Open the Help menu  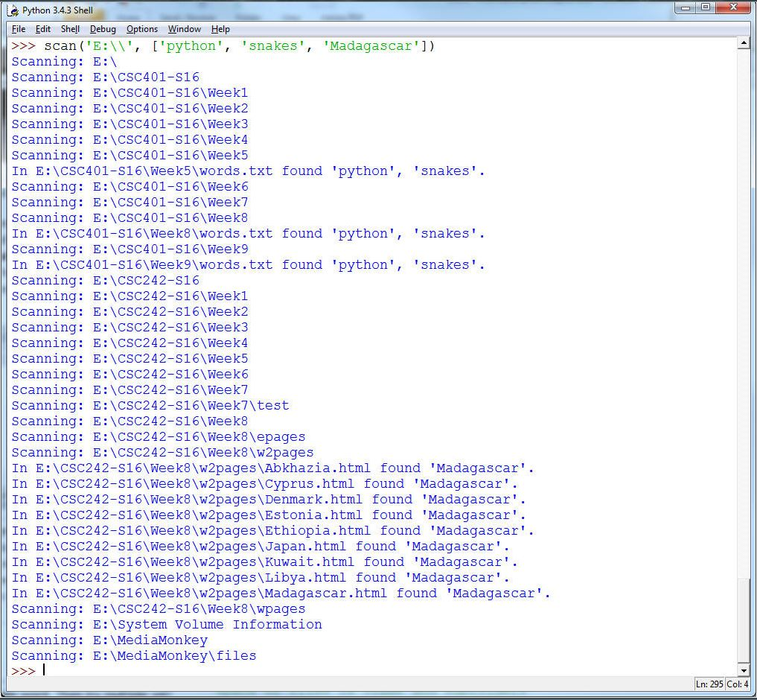pos(220,29)
